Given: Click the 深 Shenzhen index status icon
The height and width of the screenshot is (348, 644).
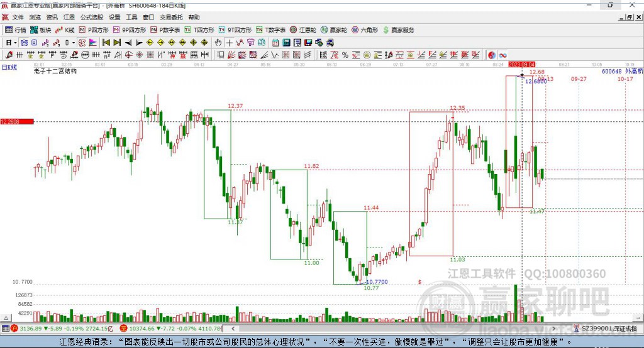Looking at the screenshot, I should tap(124, 329).
